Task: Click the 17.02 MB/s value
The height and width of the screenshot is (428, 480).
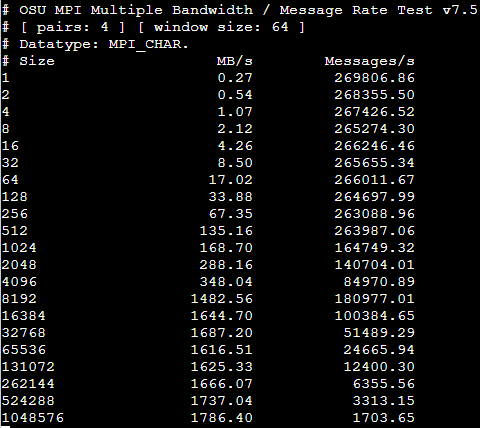Action: 231,180
